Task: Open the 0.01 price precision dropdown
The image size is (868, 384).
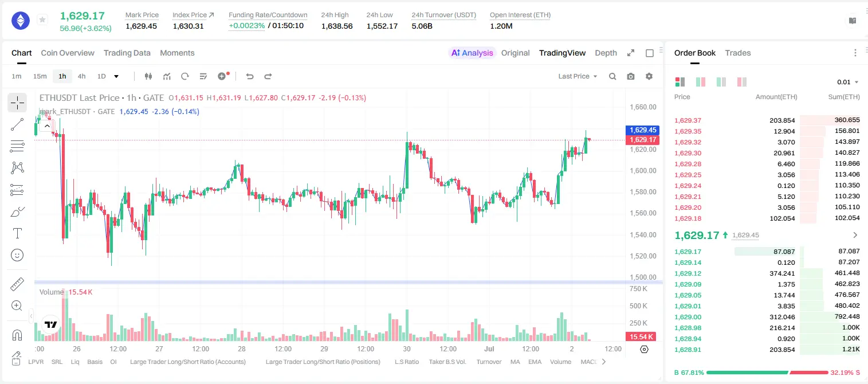Action: [848, 82]
